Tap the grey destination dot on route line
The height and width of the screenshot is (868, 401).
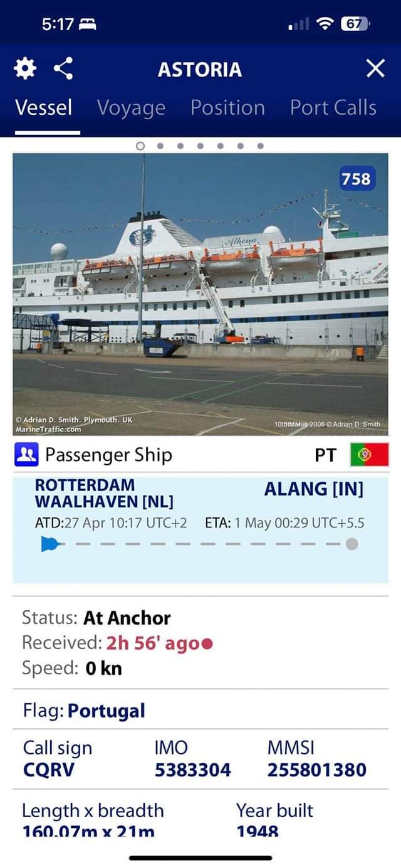352,544
